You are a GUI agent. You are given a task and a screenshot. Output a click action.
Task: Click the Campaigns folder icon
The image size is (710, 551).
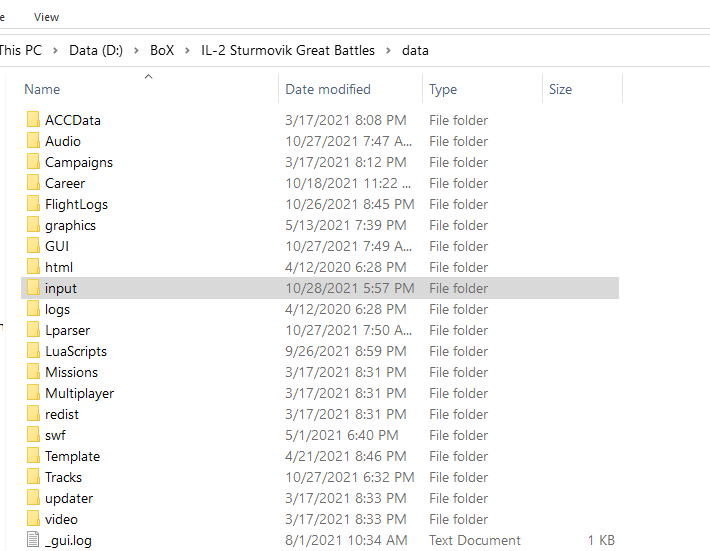pos(32,162)
